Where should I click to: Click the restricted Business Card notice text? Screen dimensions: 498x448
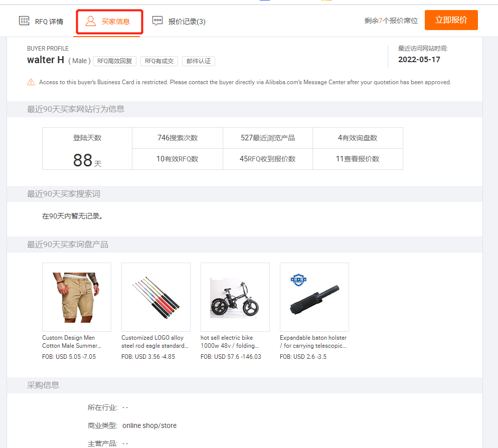click(245, 82)
